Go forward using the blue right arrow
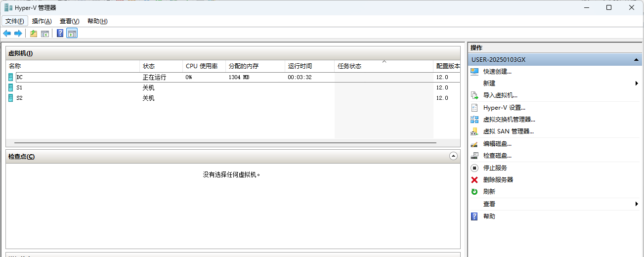 pyautogui.click(x=18, y=33)
